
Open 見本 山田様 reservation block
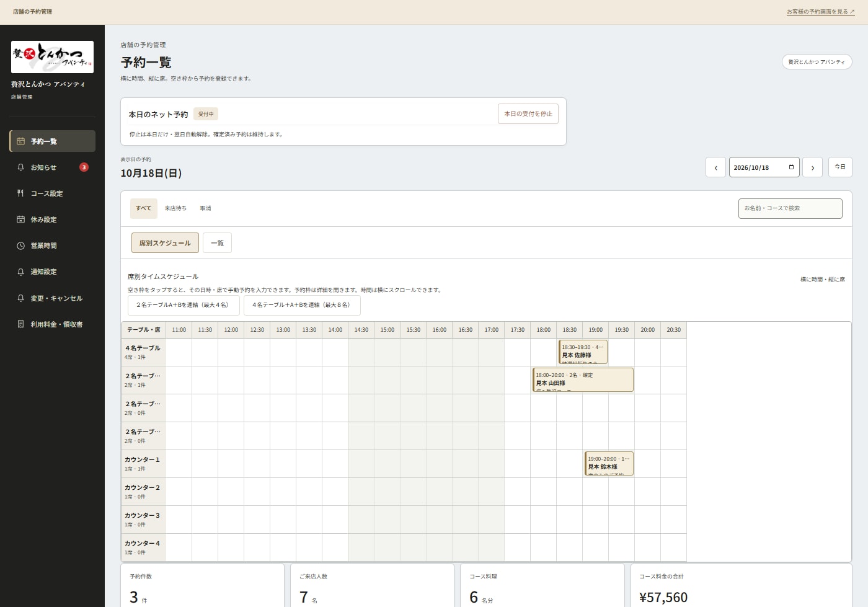point(583,380)
